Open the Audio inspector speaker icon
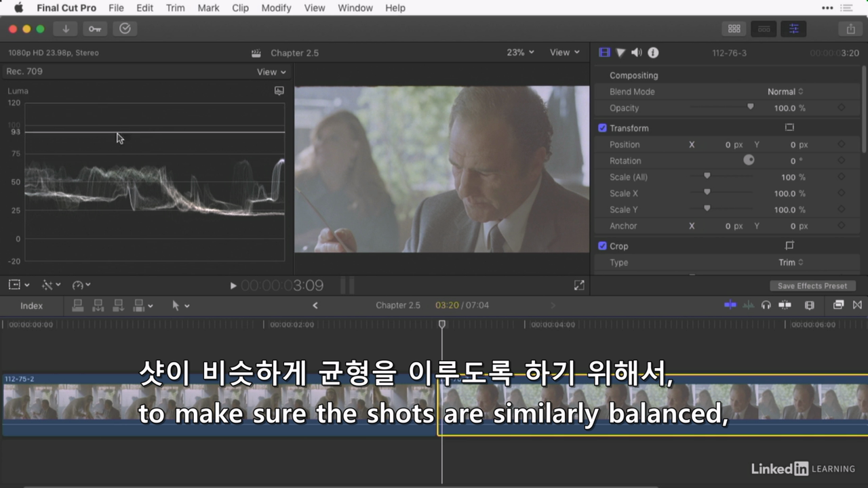Viewport: 868px width, 488px height. 637,52
